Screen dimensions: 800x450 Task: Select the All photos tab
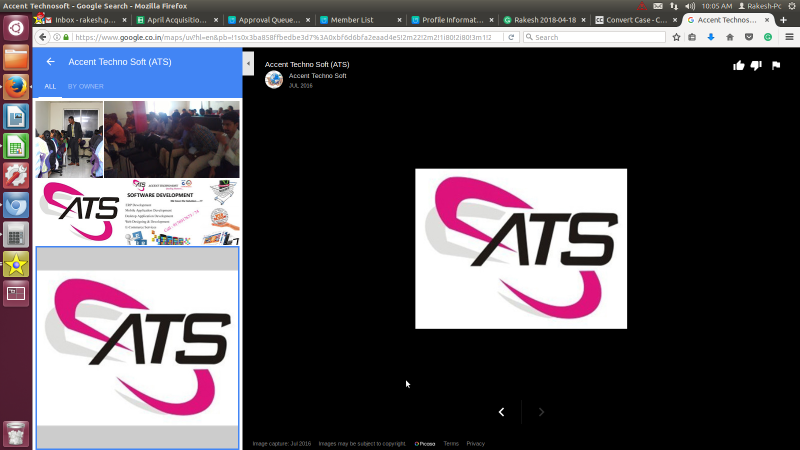[x=50, y=87]
